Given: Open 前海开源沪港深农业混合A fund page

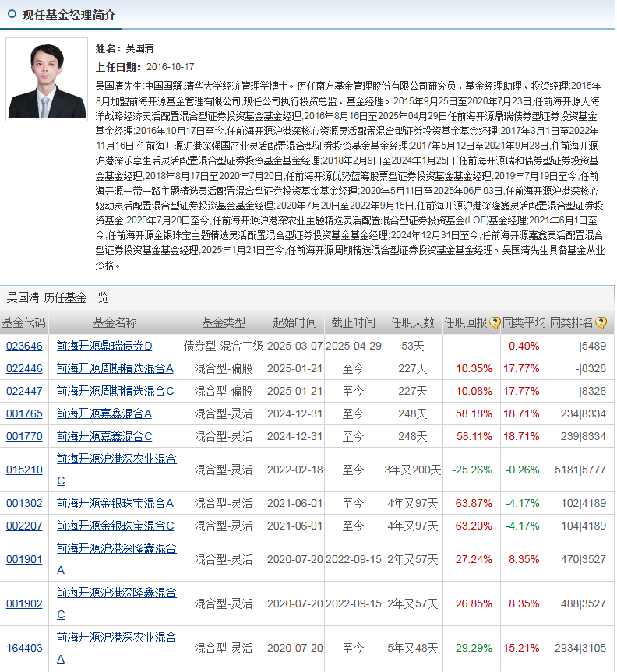Looking at the screenshot, I should pos(117,649).
